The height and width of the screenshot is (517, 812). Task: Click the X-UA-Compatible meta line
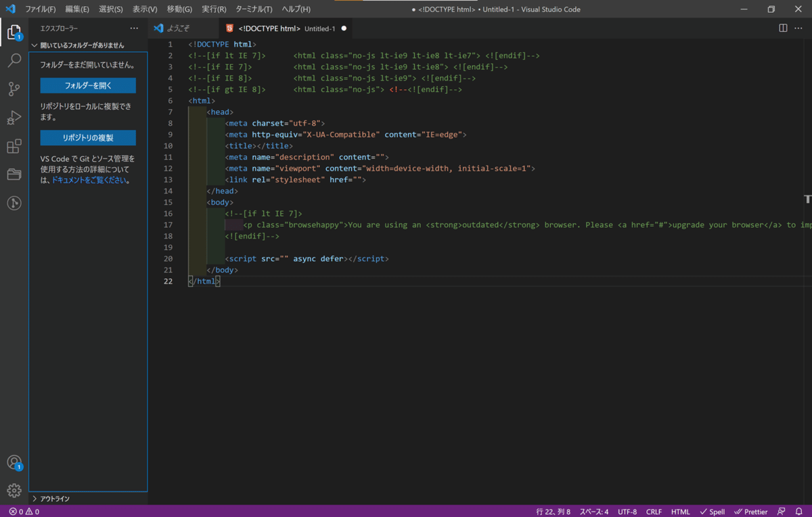pos(346,135)
